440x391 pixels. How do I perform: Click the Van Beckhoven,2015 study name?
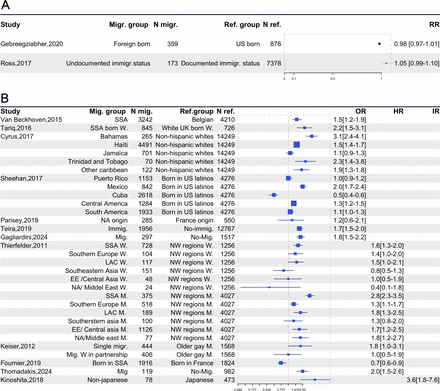pyautogui.click(x=31, y=120)
